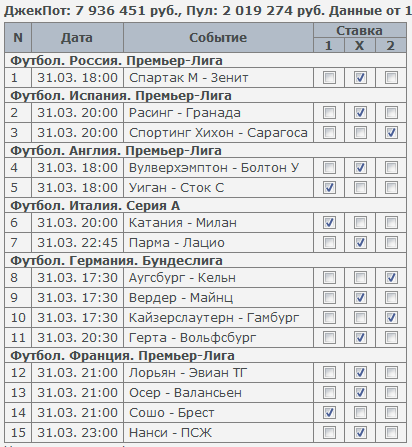This screenshot has width=412, height=447.
Task: Uncheck the X box for Парма - Лацио
Action: pos(360,243)
